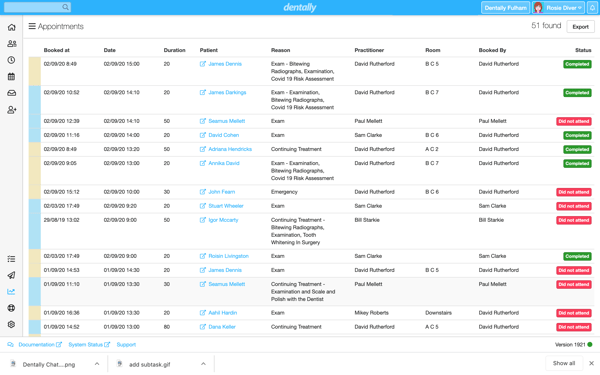Open the calendar icon in sidebar
The image size is (600, 375).
pos(11,77)
